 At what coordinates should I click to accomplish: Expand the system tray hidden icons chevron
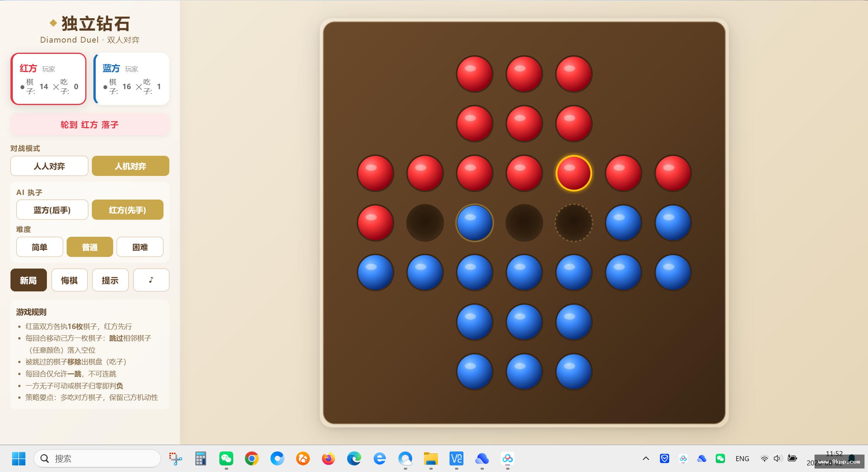[x=646, y=458]
